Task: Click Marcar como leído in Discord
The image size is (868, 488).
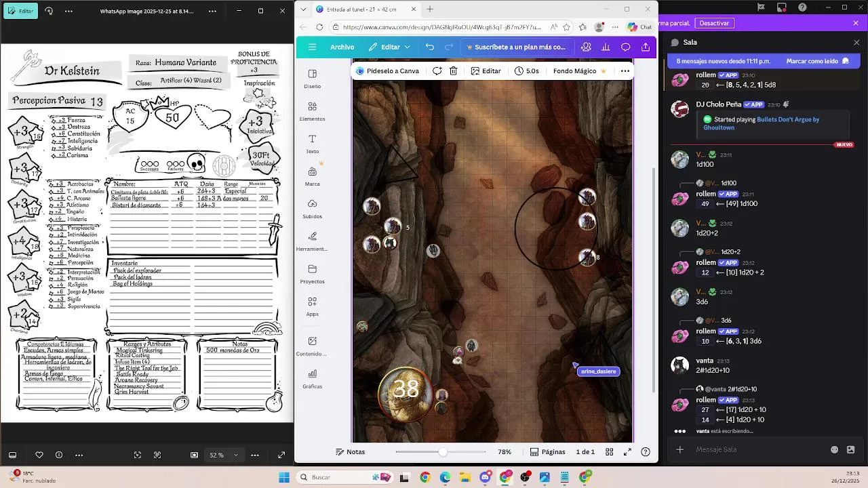Action: tap(817, 61)
